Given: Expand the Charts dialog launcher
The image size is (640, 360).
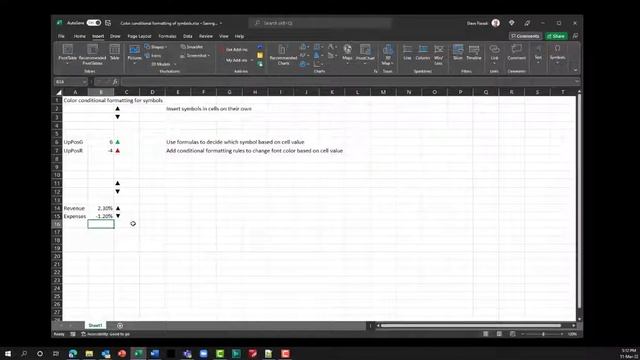Looking at the screenshot, I should click(x=376, y=71).
